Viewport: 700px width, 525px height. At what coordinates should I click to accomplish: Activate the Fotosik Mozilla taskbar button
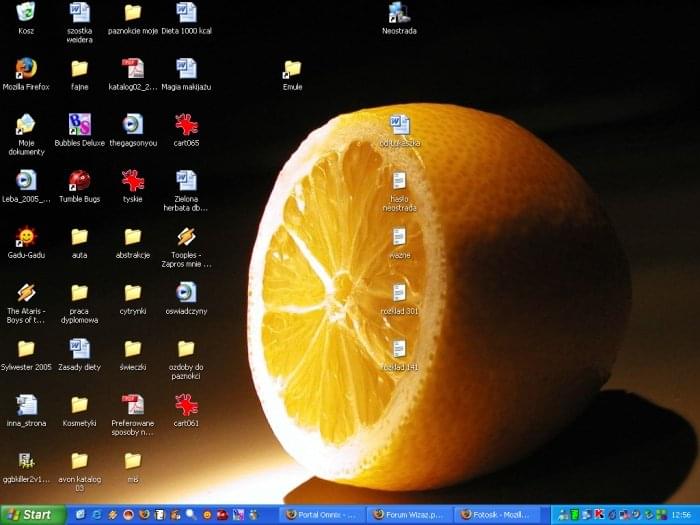496,514
